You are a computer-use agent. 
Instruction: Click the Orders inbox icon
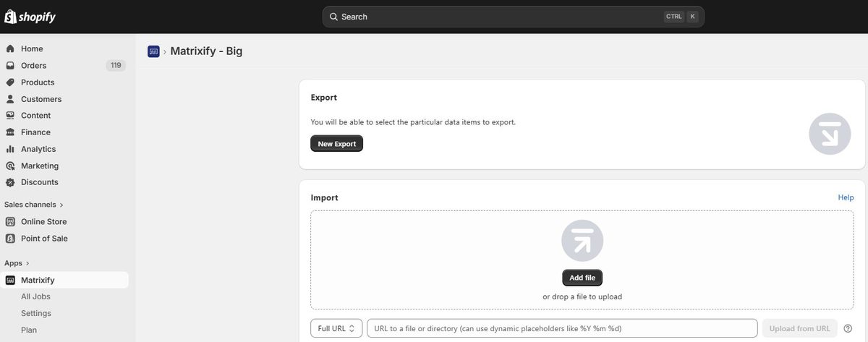pos(10,65)
